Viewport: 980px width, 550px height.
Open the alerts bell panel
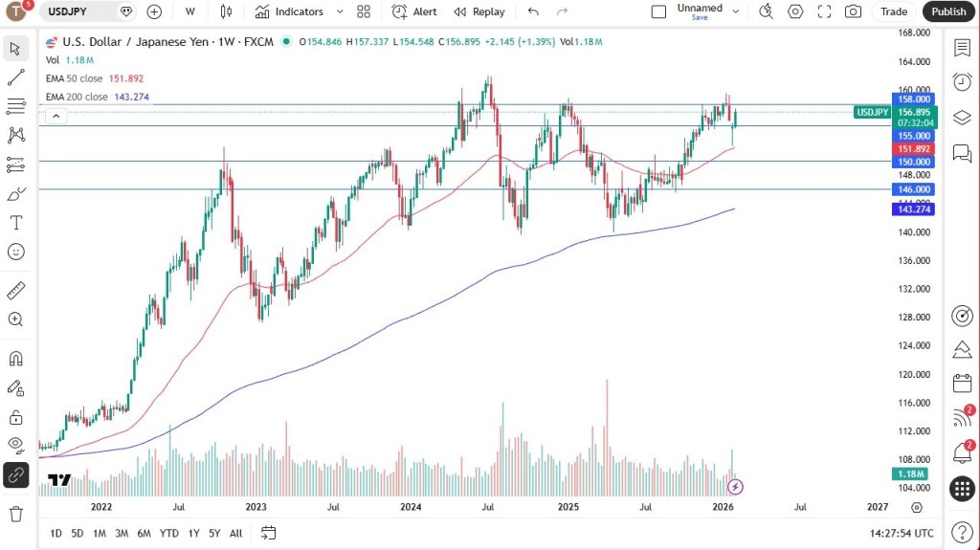[x=962, y=452]
